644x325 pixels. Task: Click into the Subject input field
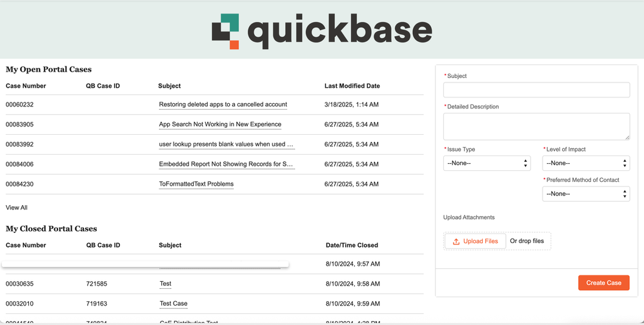point(536,90)
